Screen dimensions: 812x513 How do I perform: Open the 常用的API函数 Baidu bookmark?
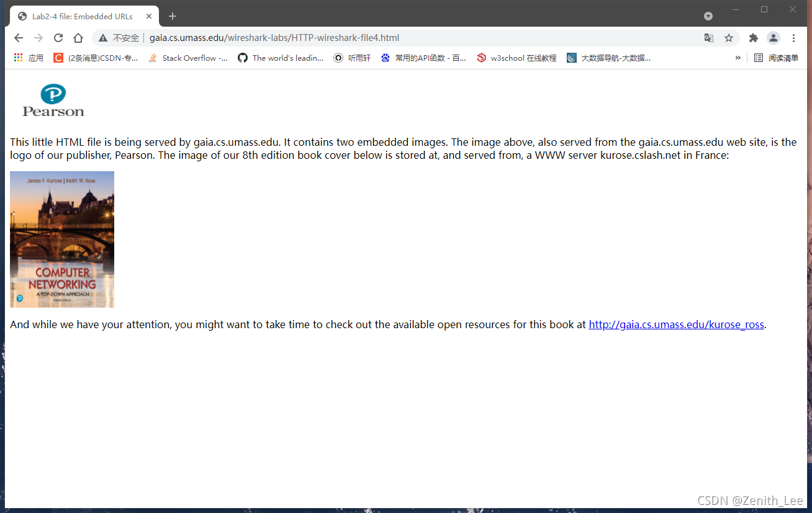coord(423,58)
